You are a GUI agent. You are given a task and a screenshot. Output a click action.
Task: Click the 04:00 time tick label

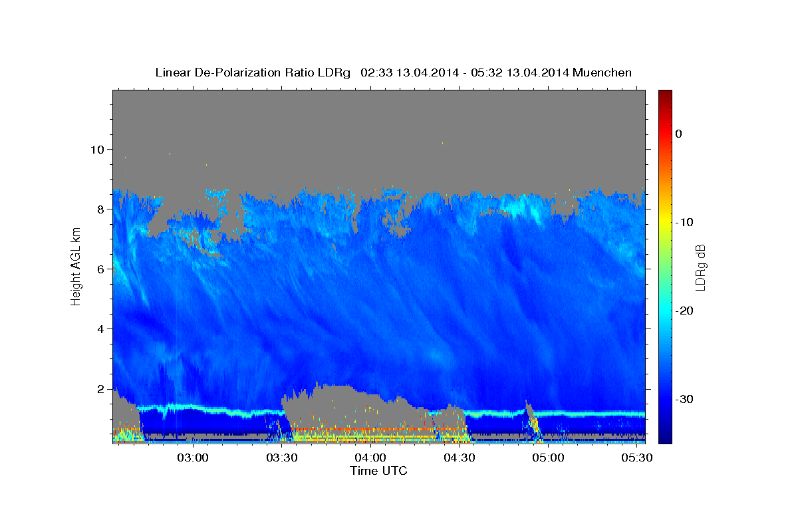click(x=370, y=458)
